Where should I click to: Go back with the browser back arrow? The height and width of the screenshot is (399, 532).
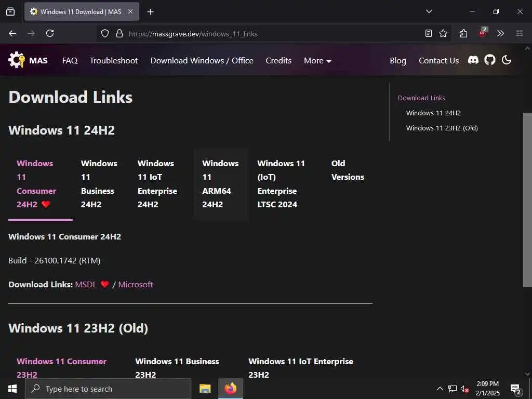pos(12,33)
